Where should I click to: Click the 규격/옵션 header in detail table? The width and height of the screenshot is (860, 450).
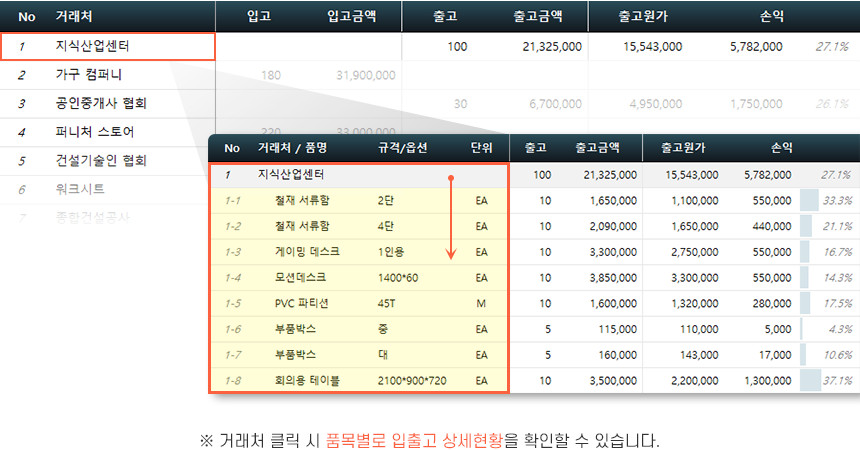point(402,148)
